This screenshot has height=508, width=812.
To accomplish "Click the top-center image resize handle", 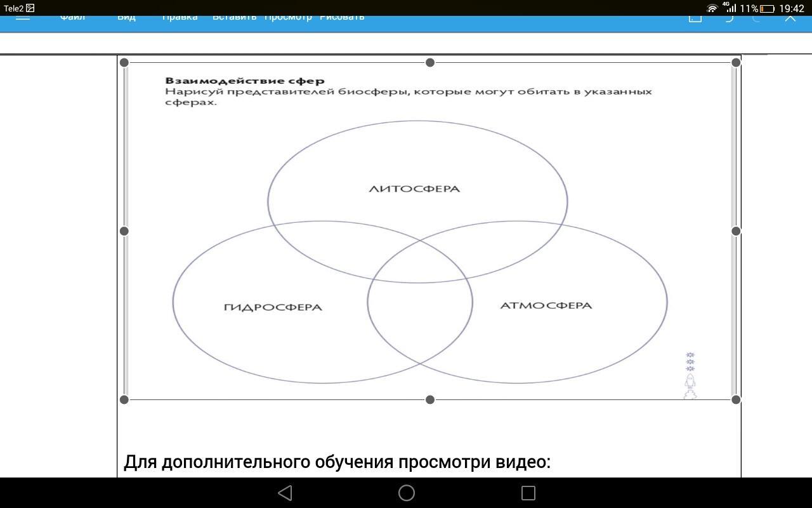I will [430, 62].
